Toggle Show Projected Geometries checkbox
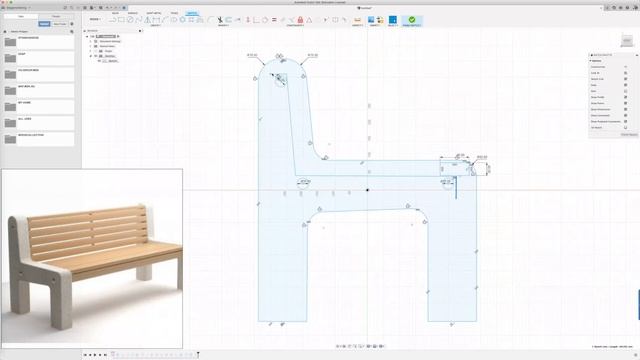 coord(625,122)
